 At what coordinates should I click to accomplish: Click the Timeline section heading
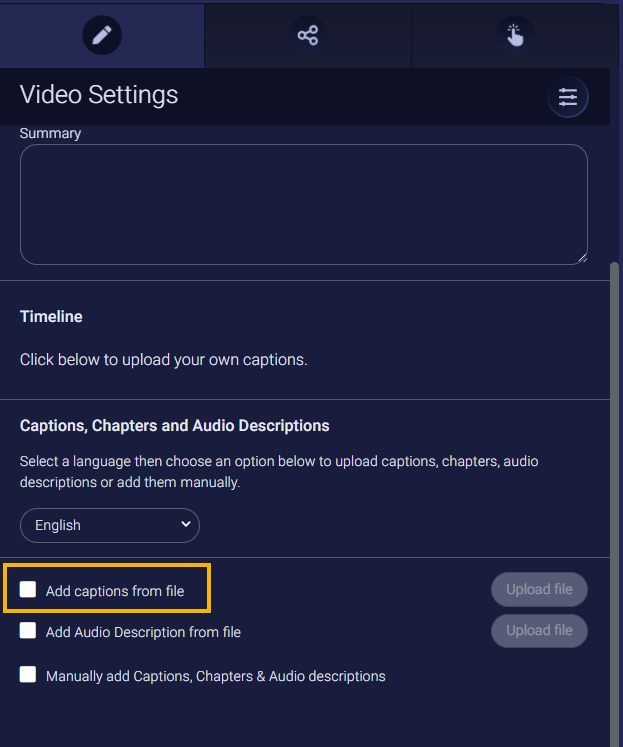pos(51,317)
